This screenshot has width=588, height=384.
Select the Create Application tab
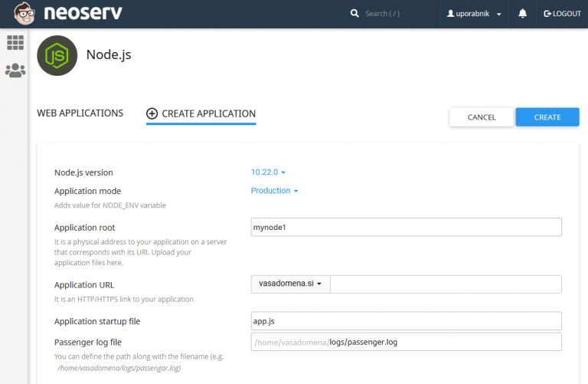[x=208, y=113]
